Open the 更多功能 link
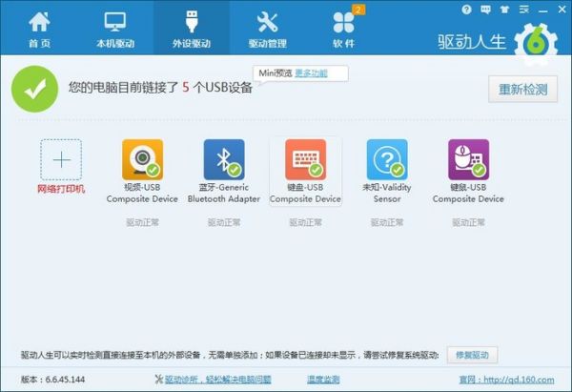This screenshot has width=572, height=392. click(x=311, y=73)
